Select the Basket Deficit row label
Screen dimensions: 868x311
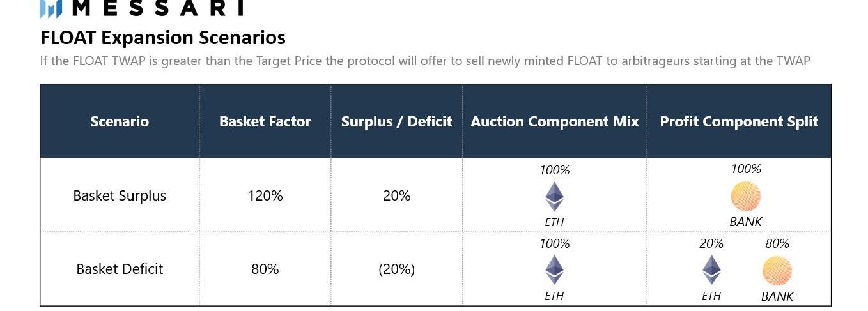[x=120, y=269]
